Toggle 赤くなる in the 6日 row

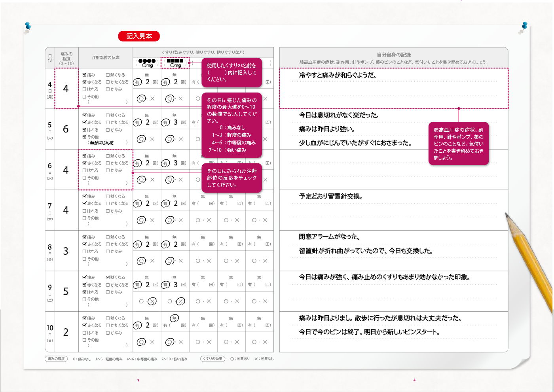84,163
